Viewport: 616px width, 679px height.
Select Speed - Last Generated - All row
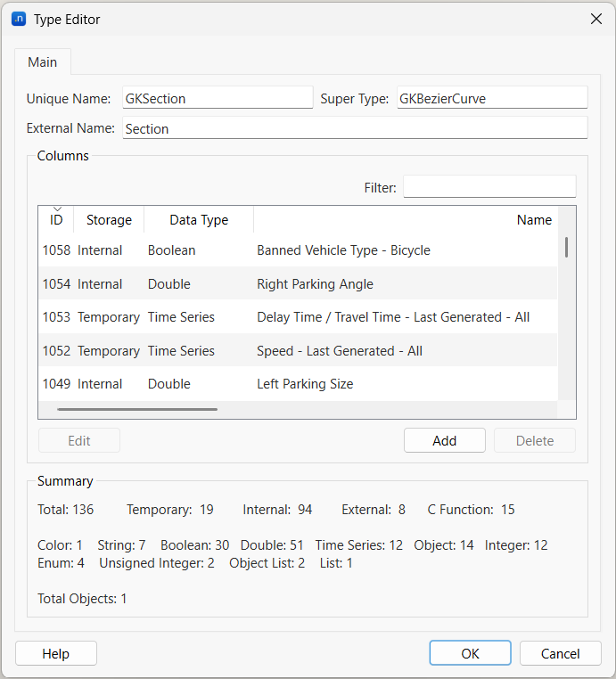[298, 350]
